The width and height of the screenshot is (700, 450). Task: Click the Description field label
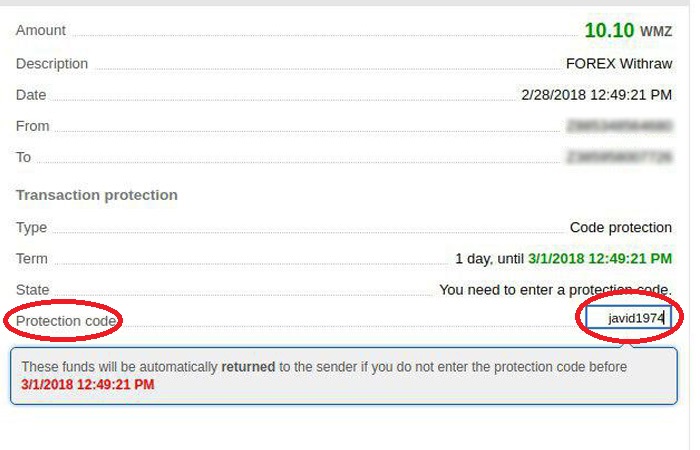[x=52, y=64]
